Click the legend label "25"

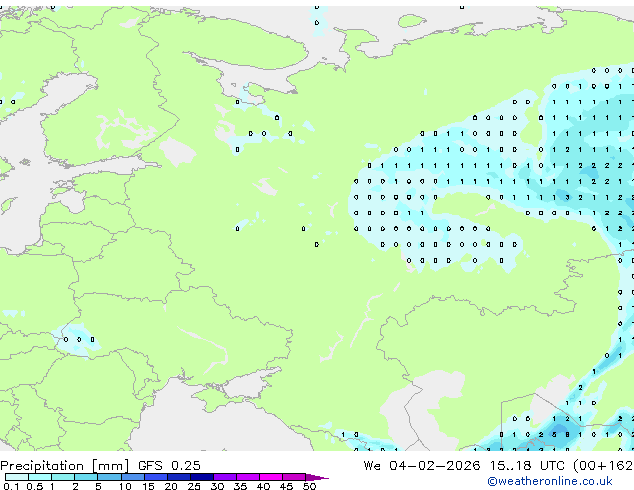coord(194,486)
